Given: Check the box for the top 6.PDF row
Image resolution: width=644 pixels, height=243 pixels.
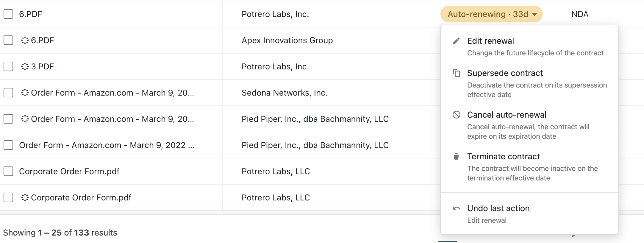Looking at the screenshot, I should (x=8, y=14).
